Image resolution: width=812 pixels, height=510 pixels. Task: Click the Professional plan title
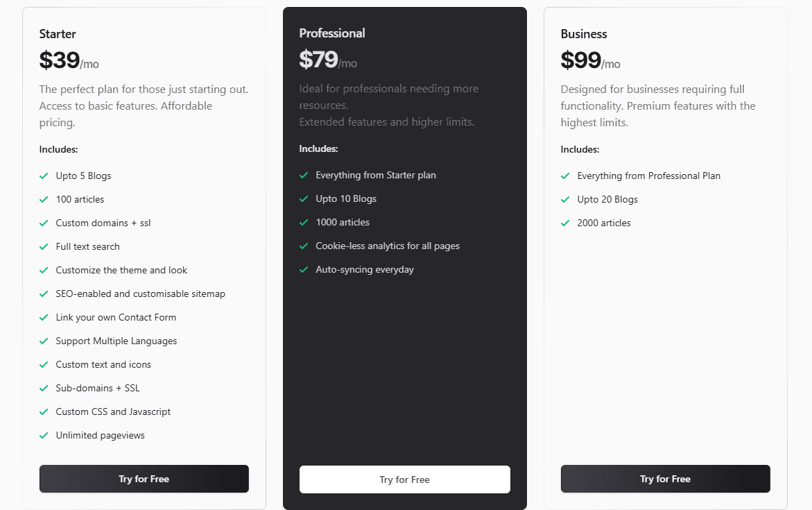332,33
